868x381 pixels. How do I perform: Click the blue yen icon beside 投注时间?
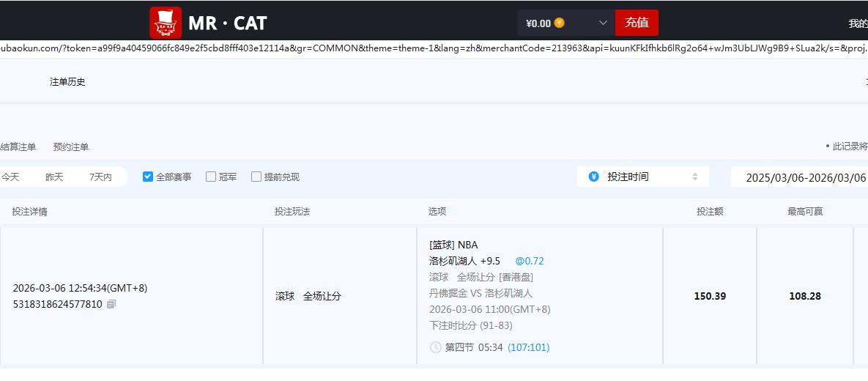[593, 177]
